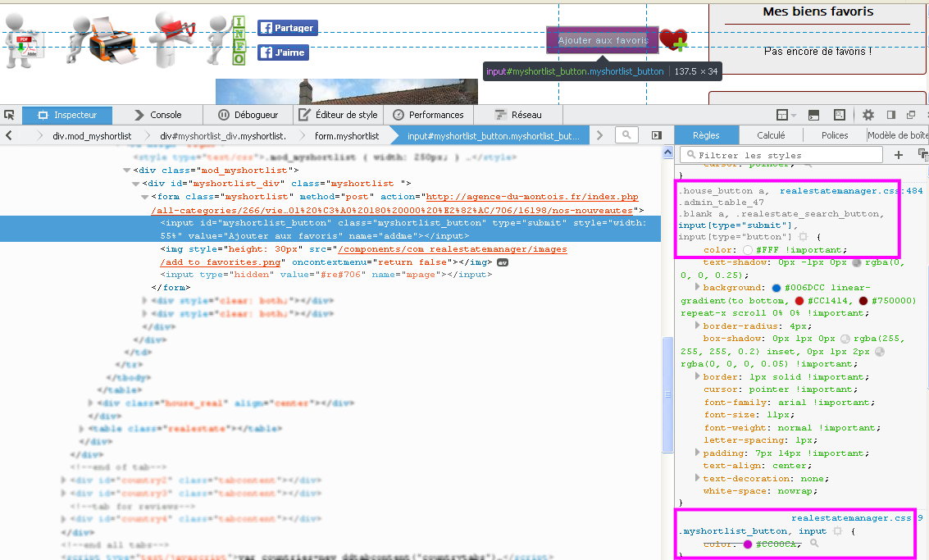The height and width of the screenshot is (560, 929).
Task: Open the #750000 dark red swatch
Action: (x=863, y=301)
